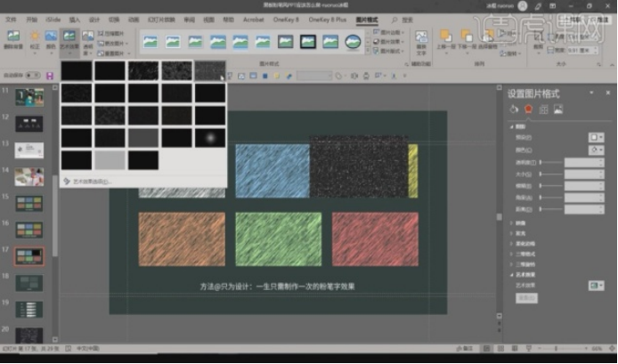Select slide 11 thumbnail

tap(29, 97)
